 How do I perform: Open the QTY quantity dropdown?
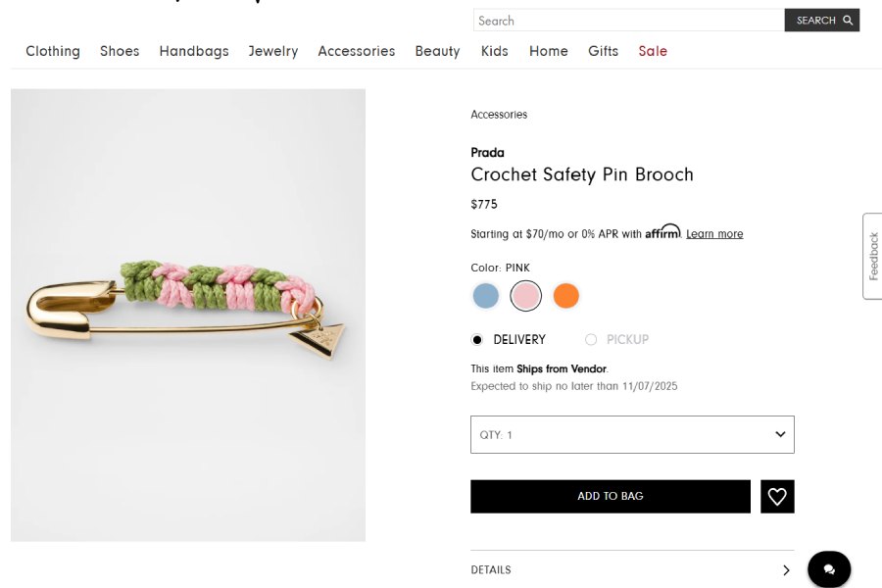tap(632, 435)
